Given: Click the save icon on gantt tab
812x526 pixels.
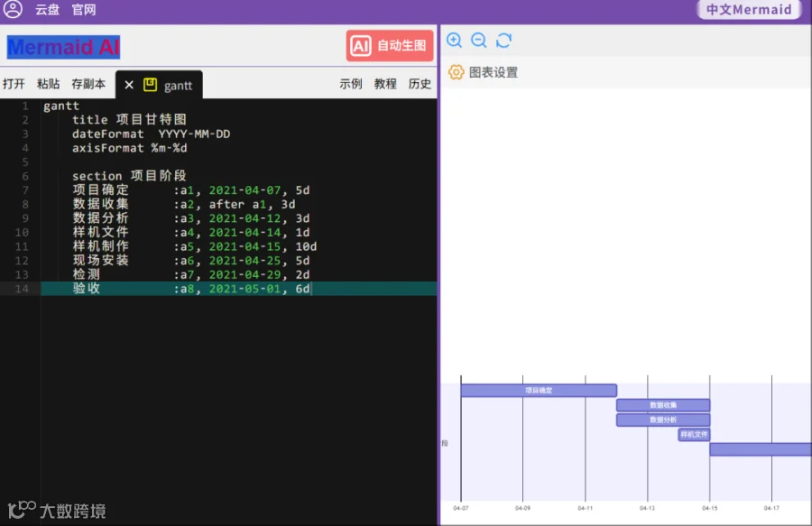Looking at the screenshot, I should coord(150,85).
